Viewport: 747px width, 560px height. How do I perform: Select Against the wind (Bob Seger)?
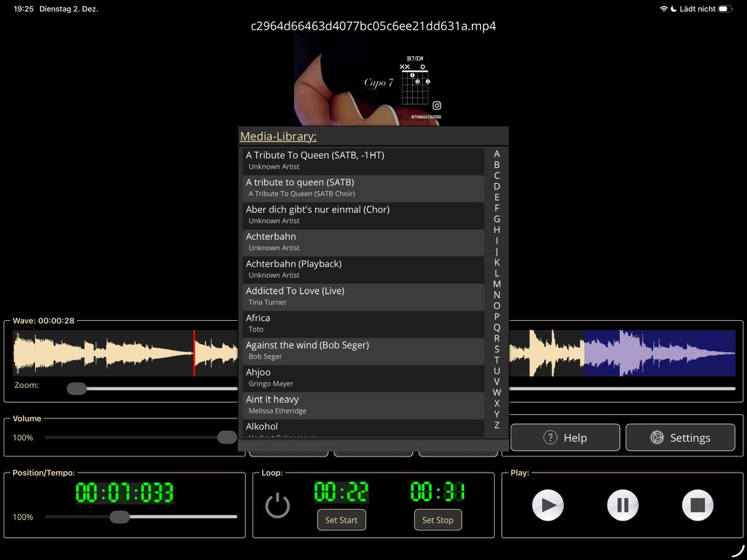coord(363,351)
